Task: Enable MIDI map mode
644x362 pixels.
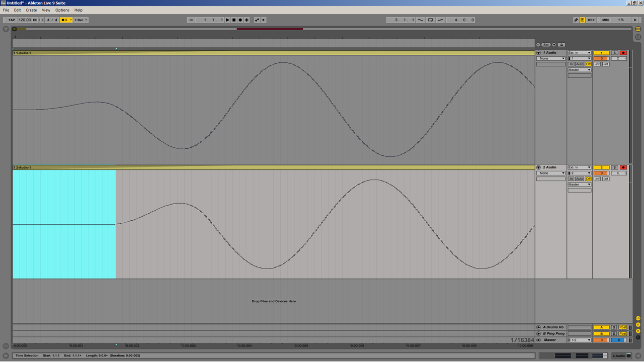Action: [606, 20]
